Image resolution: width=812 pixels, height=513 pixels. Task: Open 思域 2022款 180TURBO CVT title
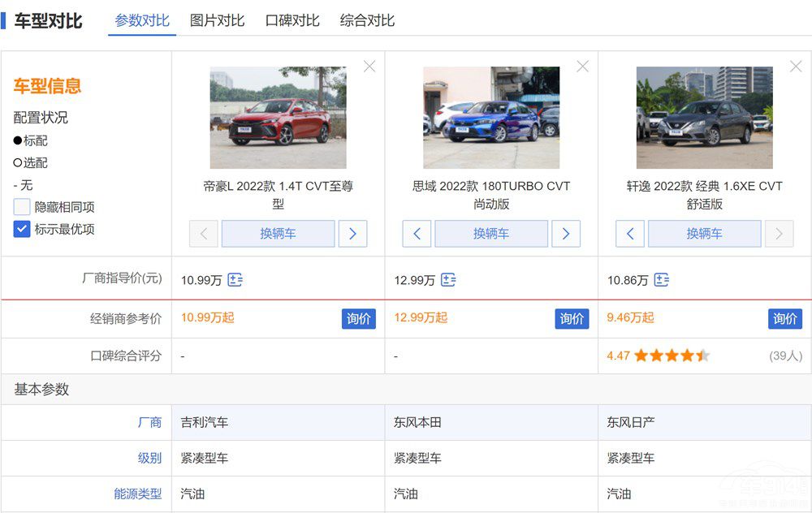point(491,195)
